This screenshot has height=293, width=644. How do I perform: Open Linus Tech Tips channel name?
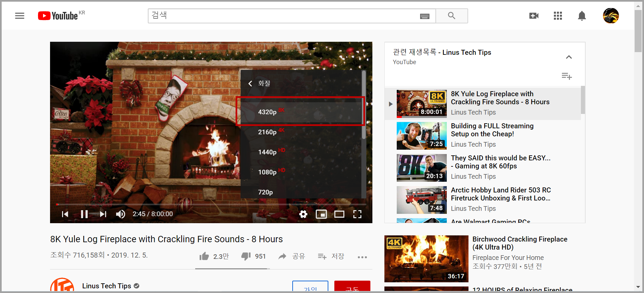[x=107, y=286]
